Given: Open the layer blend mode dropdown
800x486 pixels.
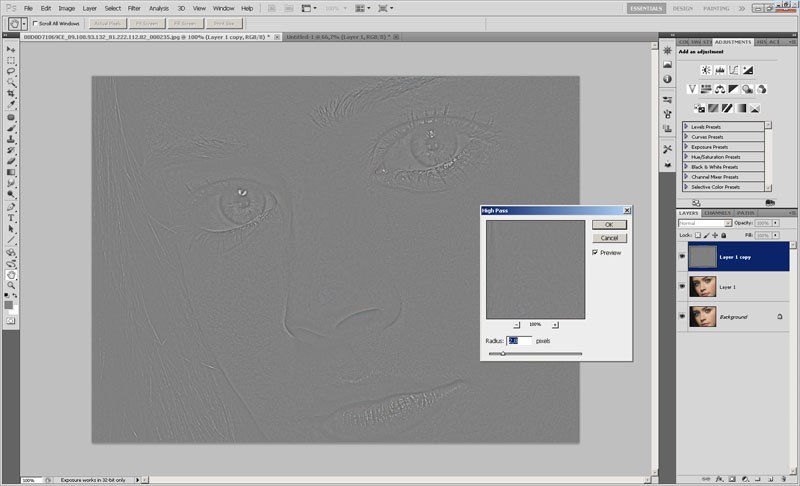Looking at the screenshot, I should pyautogui.click(x=707, y=223).
